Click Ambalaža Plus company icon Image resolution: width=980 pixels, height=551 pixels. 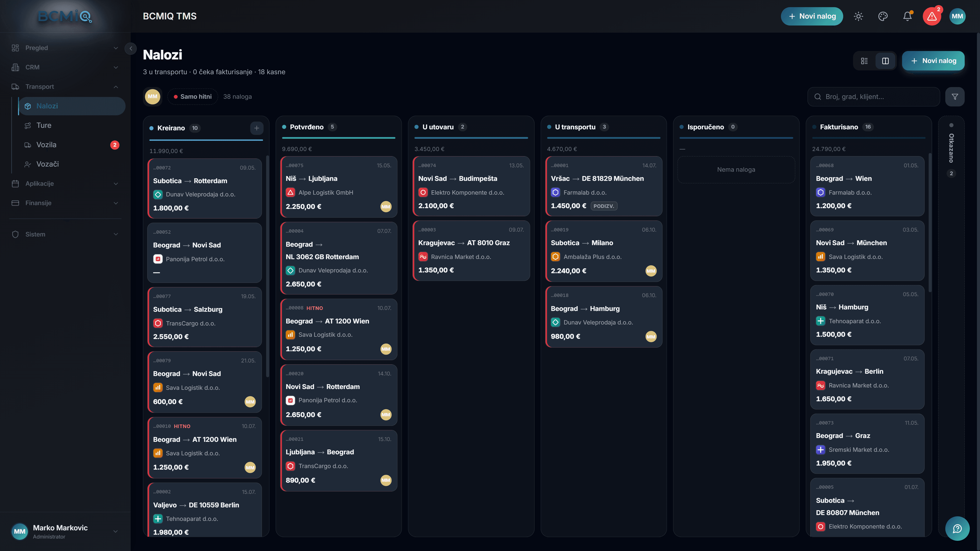555,257
